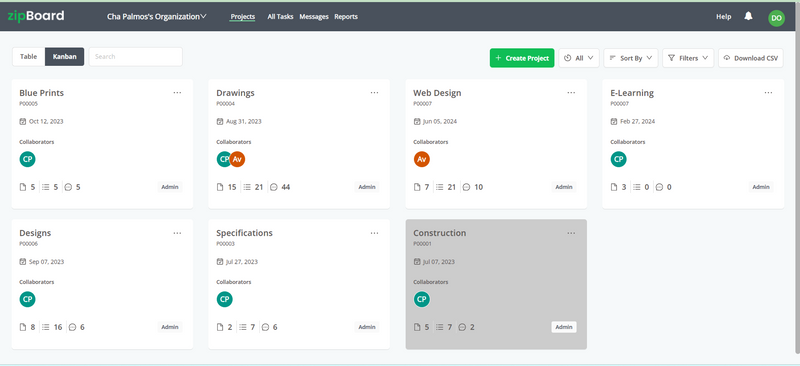This screenshot has width=800, height=366.
Task: Open the Web Design project title
Action: 437,93
